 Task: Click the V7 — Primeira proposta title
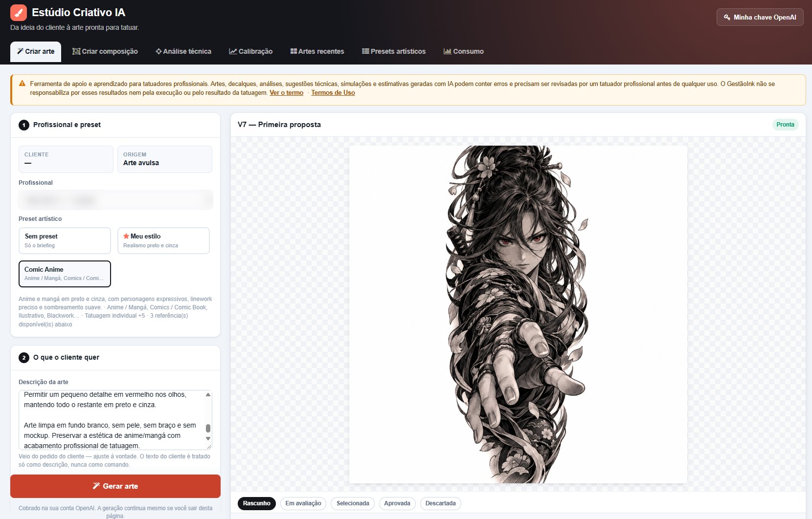[x=279, y=125]
